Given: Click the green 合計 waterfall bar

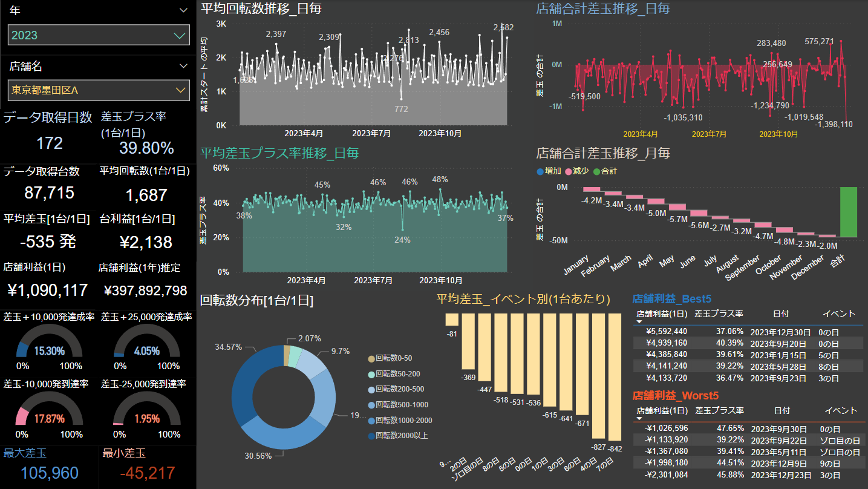Looking at the screenshot, I should (x=848, y=212).
